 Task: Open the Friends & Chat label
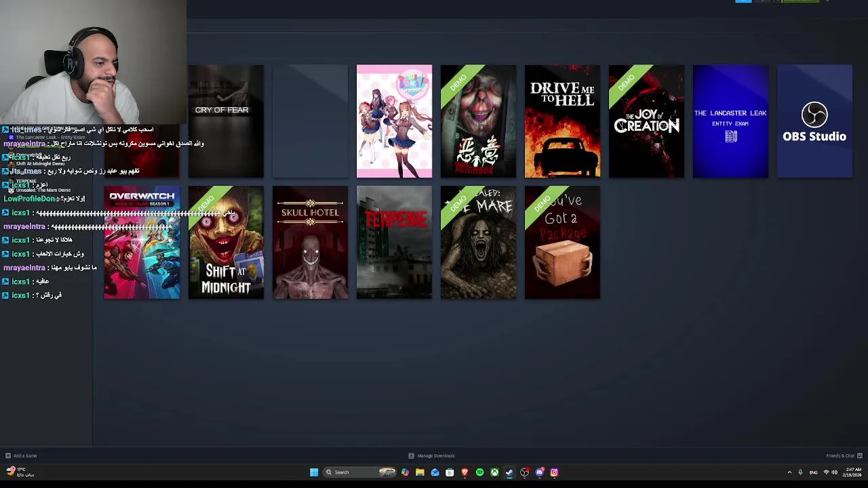tap(840, 455)
